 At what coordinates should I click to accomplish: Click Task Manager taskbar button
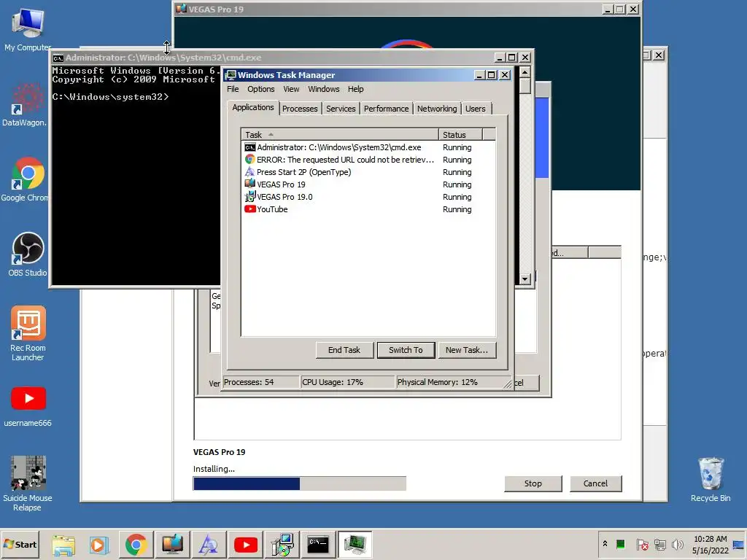(355, 545)
